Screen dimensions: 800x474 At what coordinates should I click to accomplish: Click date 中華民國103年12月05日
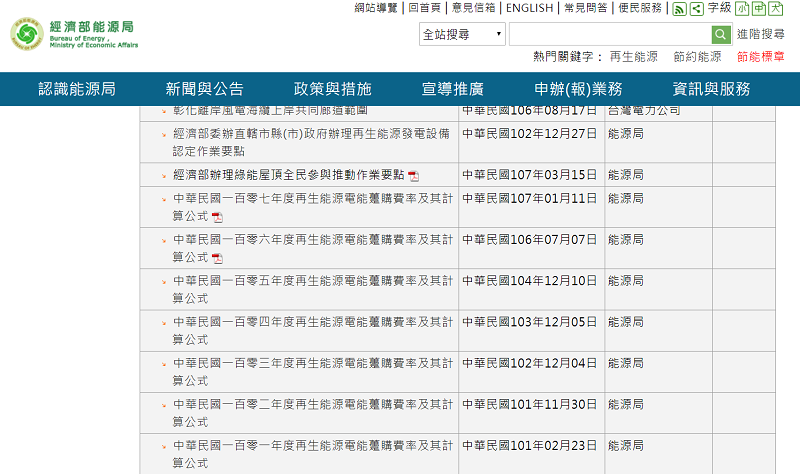[530, 322]
